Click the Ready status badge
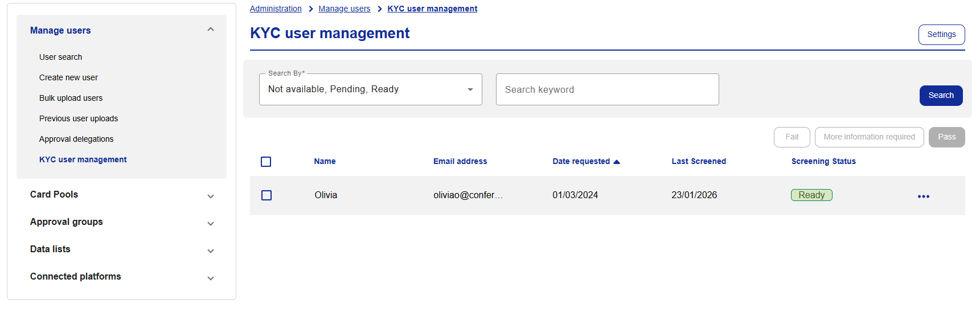Image resolution: width=980 pixels, height=320 pixels. [811, 195]
